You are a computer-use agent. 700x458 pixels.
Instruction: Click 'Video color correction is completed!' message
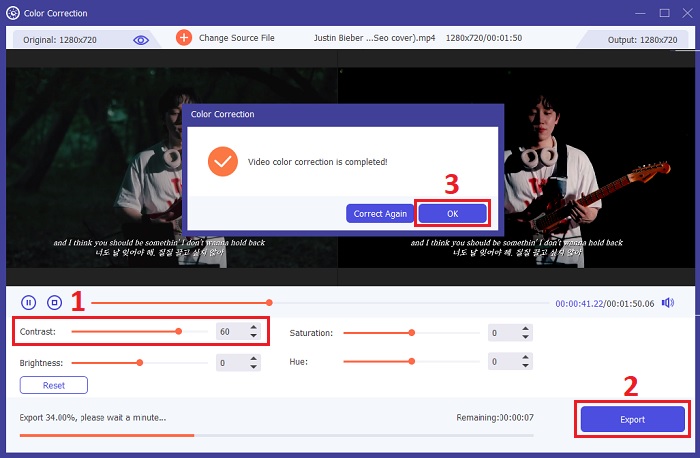pyautogui.click(x=317, y=162)
